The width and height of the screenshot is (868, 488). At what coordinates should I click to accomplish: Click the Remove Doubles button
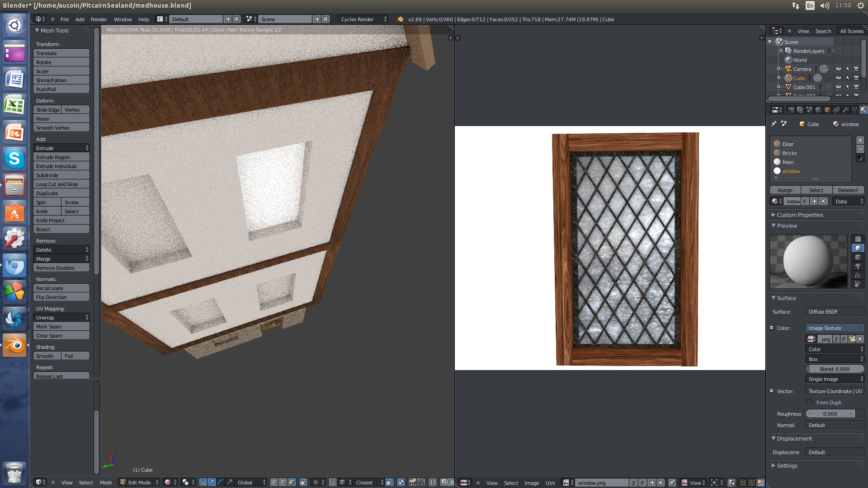pos(61,267)
